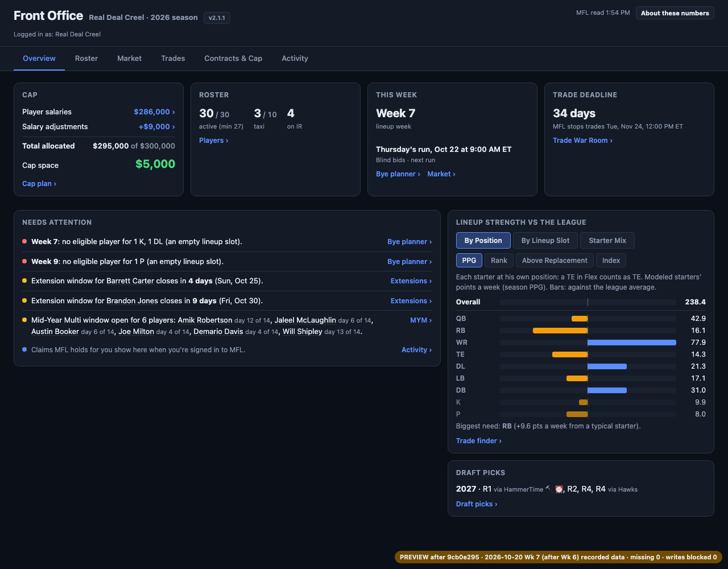Open the MYM link
This screenshot has width=728, height=569.
421,320
